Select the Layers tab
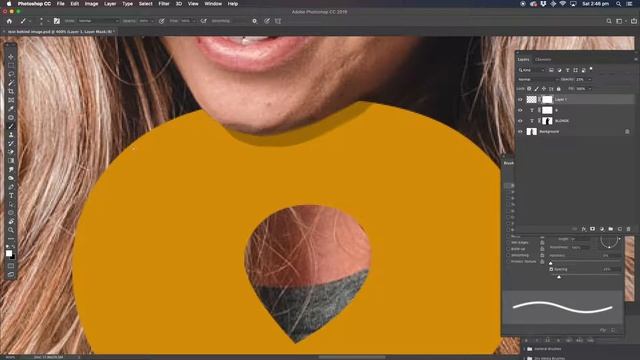 (523, 60)
